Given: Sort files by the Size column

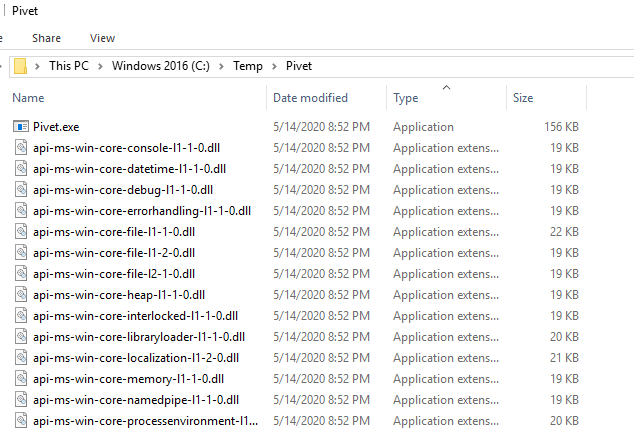Looking at the screenshot, I should (x=523, y=98).
